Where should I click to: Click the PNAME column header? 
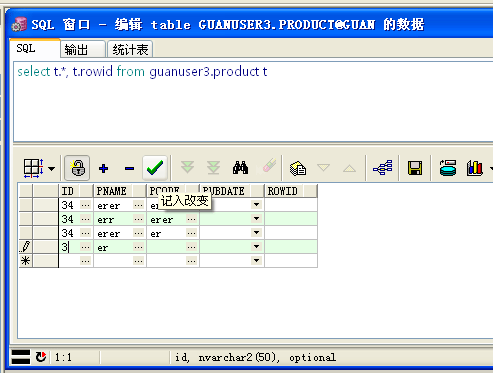click(x=120, y=191)
